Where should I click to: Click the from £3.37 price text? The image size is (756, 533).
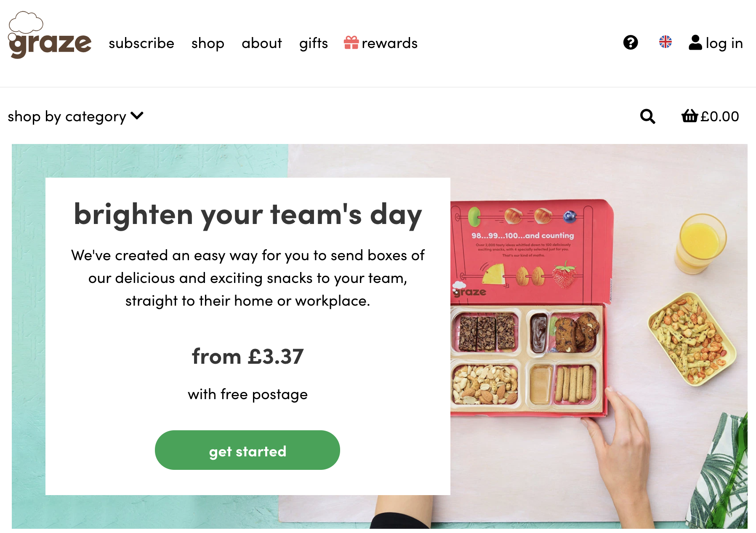(x=248, y=357)
